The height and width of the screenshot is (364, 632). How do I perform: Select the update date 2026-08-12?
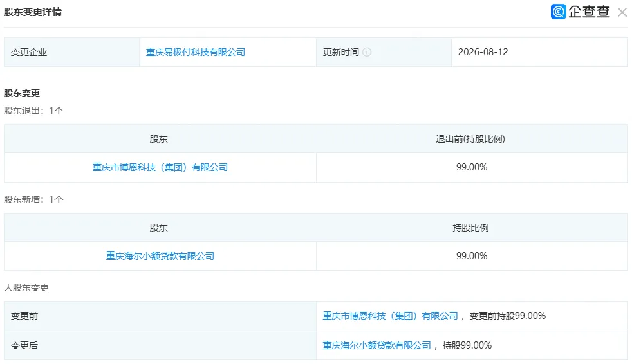pyautogui.click(x=483, y=52)
